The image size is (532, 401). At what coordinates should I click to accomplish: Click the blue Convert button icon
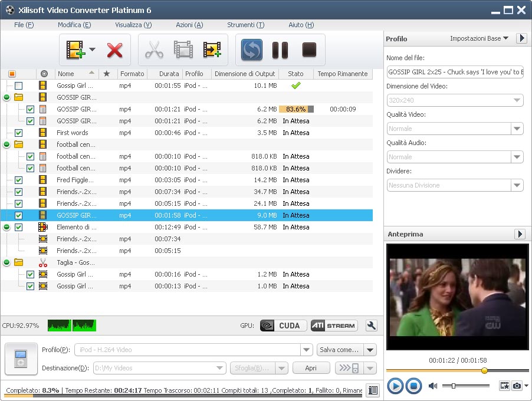(x=251, y=50)
